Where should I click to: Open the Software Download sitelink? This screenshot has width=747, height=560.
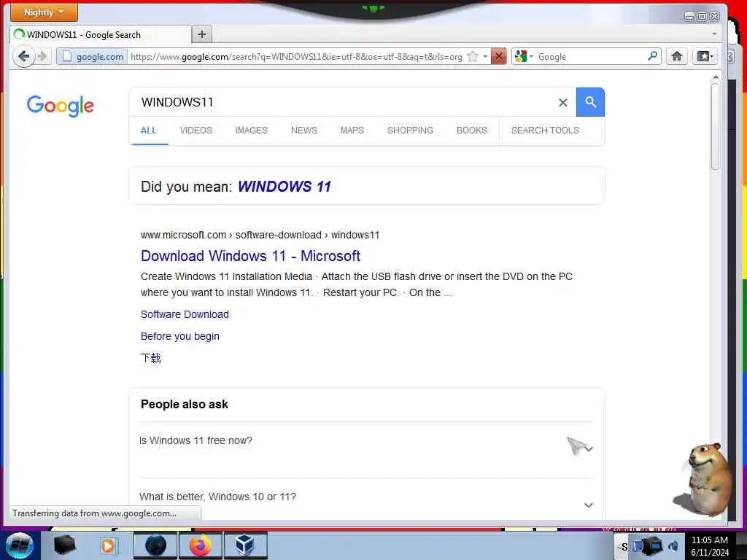point(185,314)
